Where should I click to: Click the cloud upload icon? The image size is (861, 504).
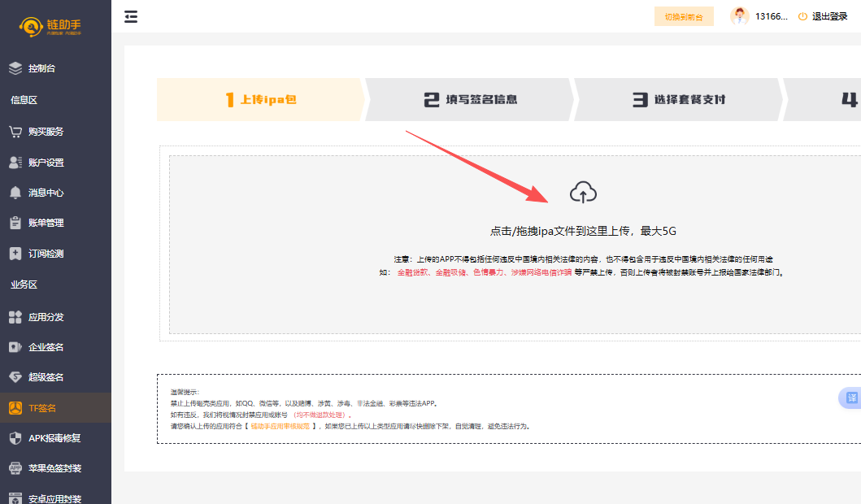coord(583,193)
